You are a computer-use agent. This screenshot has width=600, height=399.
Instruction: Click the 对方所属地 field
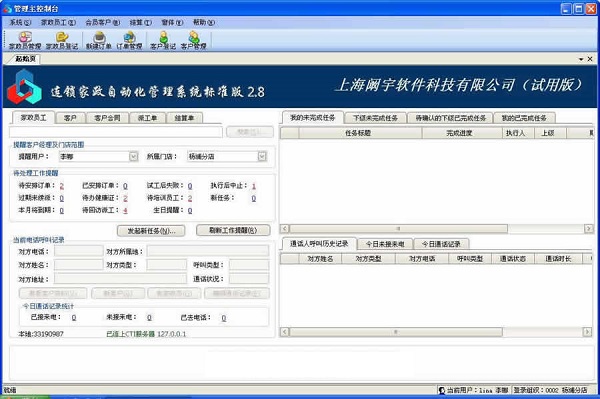[x=208, y=251]
